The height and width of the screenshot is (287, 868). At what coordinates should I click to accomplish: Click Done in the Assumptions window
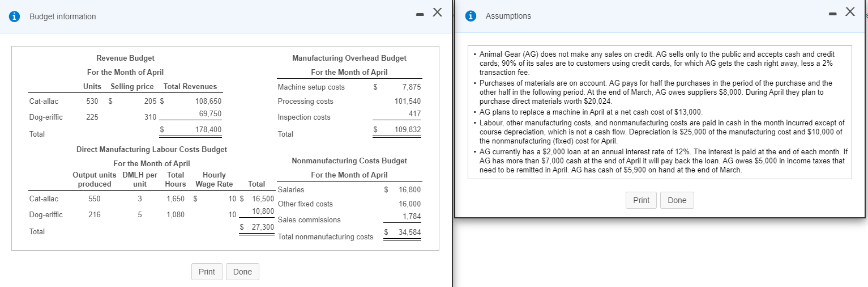(x=677, y=200)
